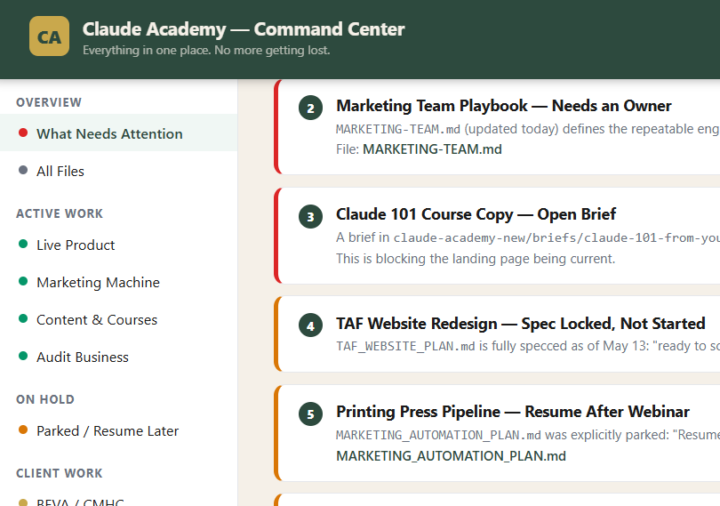This screenshot has width=720, height=506.
Task: Click 'This is blocking the landing page' text
Action: click(x=475, y=259)
